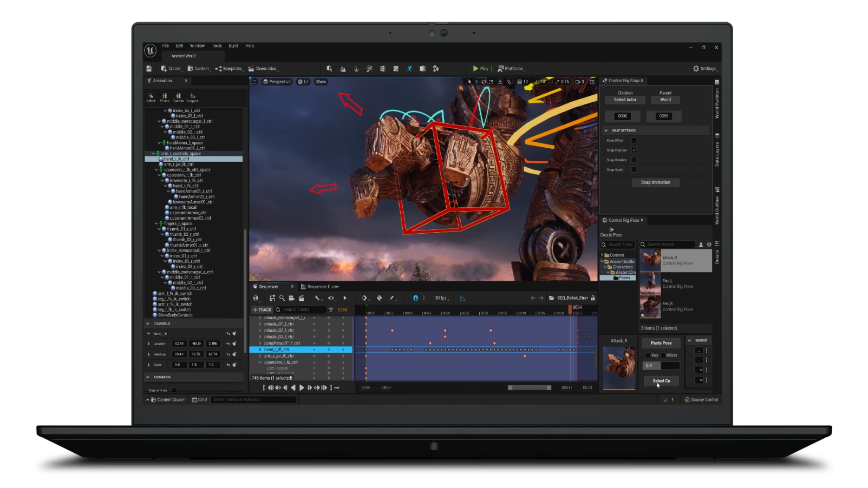Enable the Snap Scale checkbox
Viewport: 868px width, 488px height.
[634, 170]
